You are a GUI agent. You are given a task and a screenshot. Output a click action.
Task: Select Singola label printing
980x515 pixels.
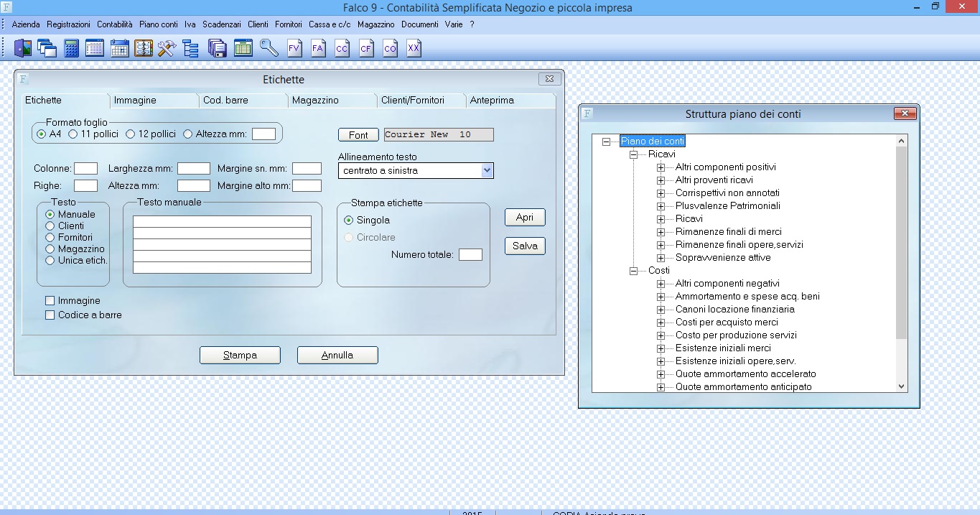point(349,220)
